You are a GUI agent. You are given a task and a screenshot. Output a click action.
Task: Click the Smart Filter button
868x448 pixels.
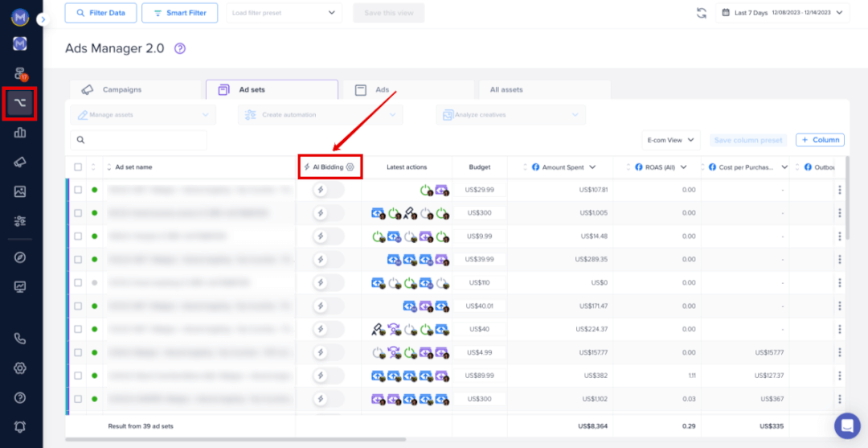click(x=178, y=13)
